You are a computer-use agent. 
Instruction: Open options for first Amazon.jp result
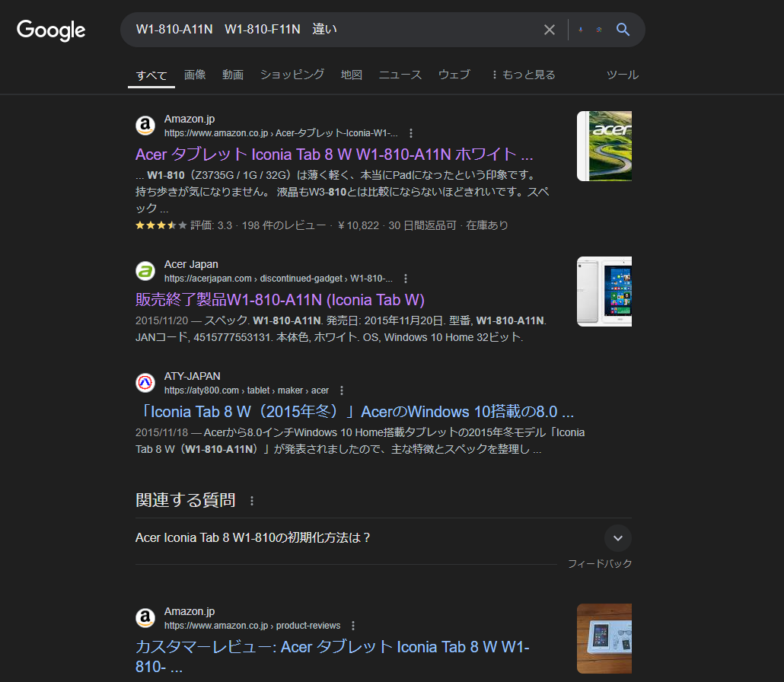411,133
